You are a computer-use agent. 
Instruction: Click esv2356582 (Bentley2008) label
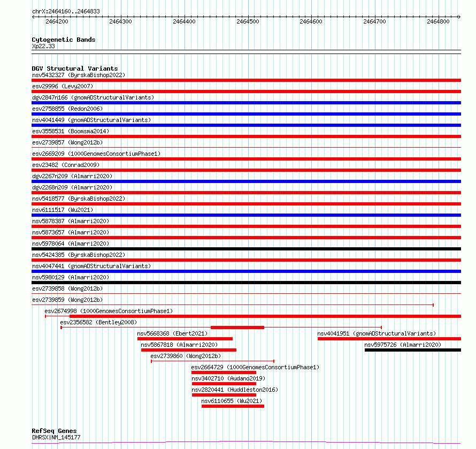[x=98, y=322]
